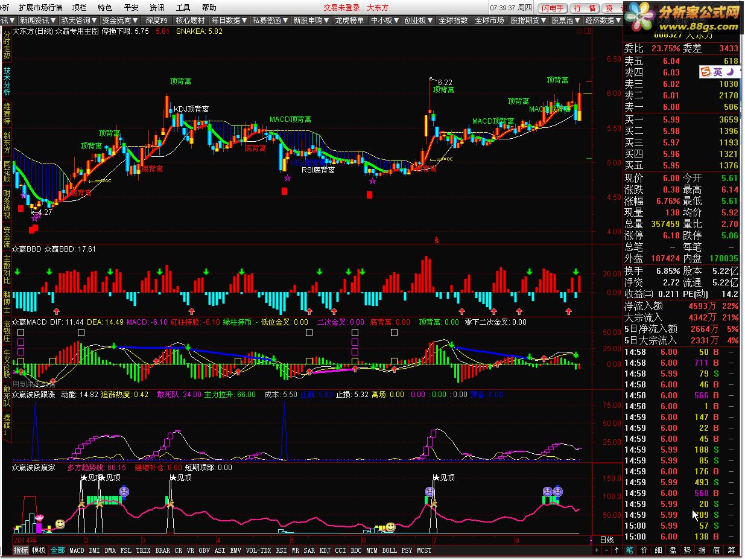Screen dimensions: 745x560
Task: Switch to the BOLL indicator tab
Action: pyautogui.click(x=389, y=550)
